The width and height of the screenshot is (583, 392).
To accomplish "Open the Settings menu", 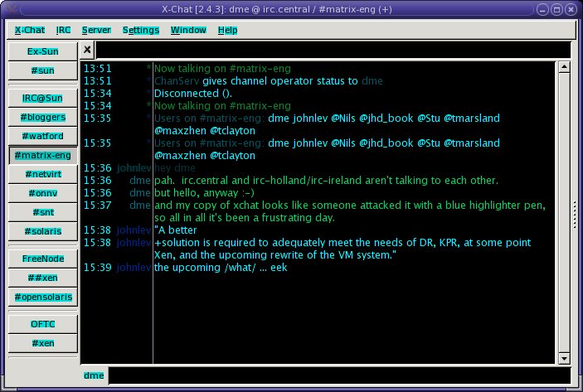I will click(x=141, y=30).
